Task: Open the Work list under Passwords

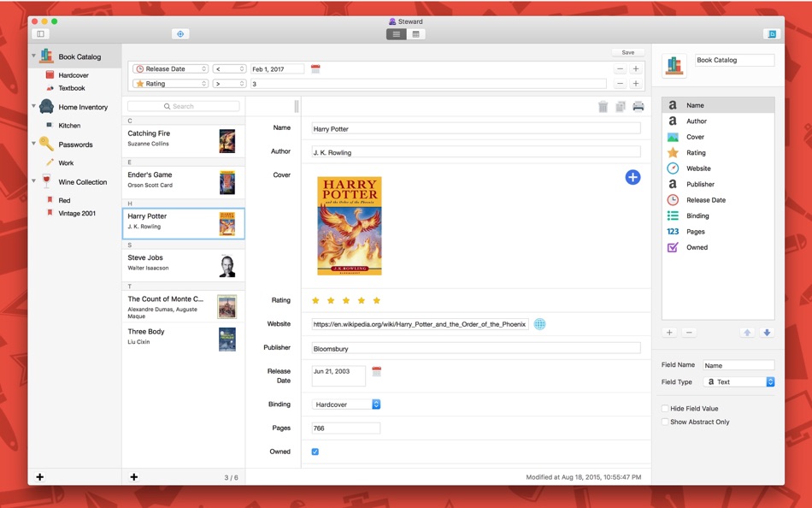Action: click(66, 162)
